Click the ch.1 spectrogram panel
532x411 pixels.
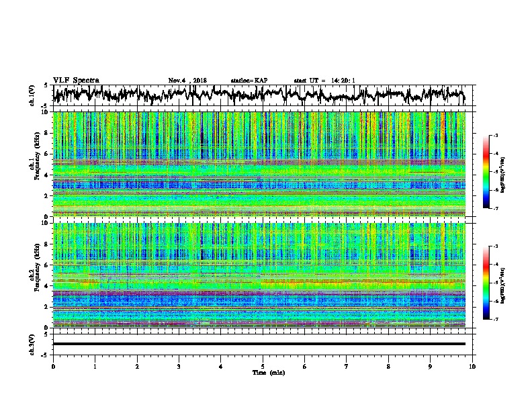[259, 164]
